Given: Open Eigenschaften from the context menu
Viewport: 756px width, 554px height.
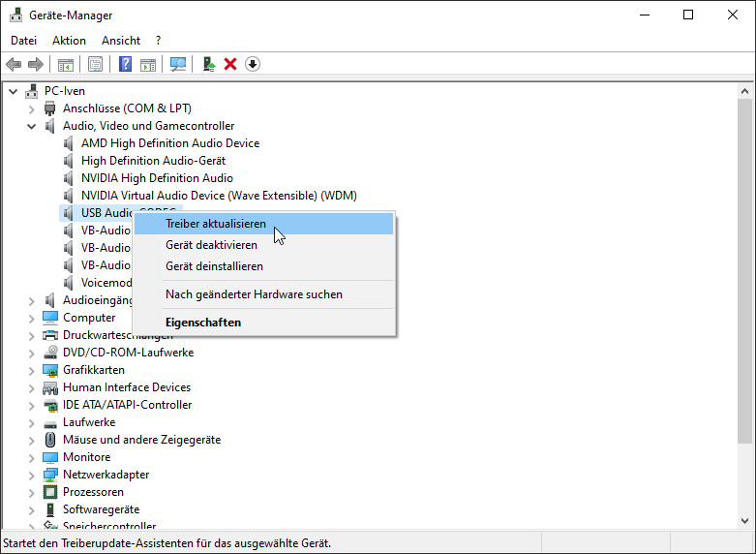Looking at the screenshot, I should 203,323.
